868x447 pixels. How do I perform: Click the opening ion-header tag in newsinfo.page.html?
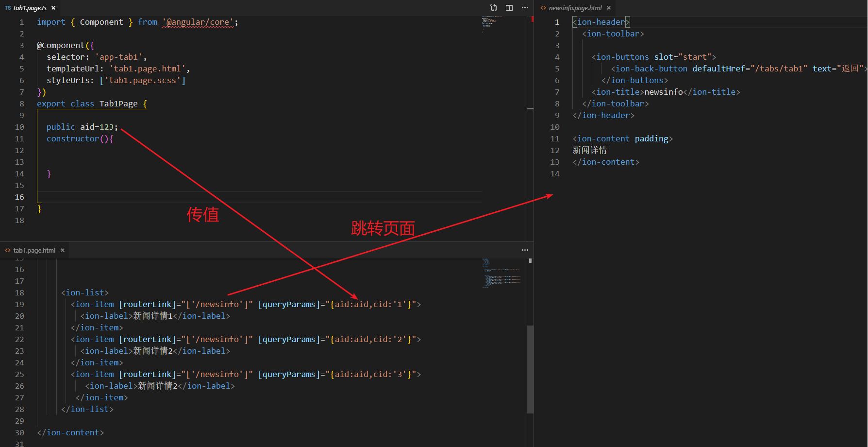click(601, 22)
